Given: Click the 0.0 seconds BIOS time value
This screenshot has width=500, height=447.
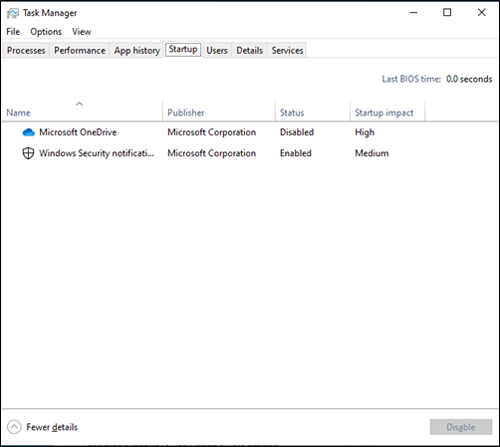Looking at the screenshot, I should [x=469, y=79].
